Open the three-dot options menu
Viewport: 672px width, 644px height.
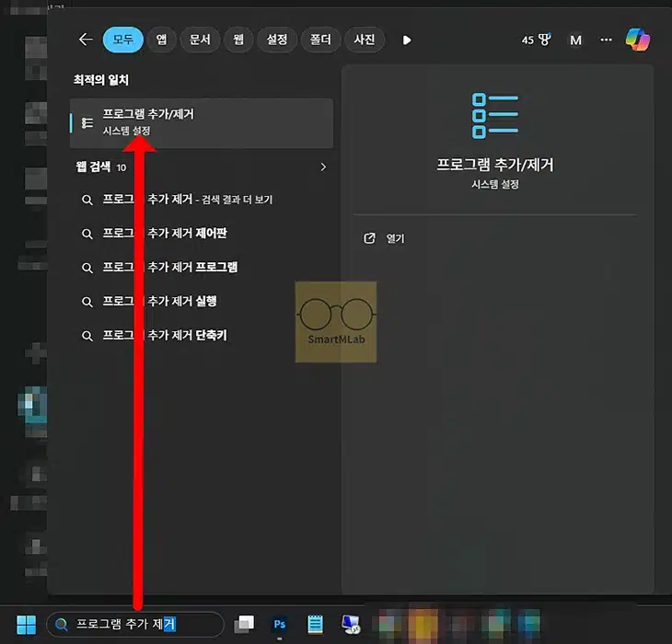tap(606, 40)
